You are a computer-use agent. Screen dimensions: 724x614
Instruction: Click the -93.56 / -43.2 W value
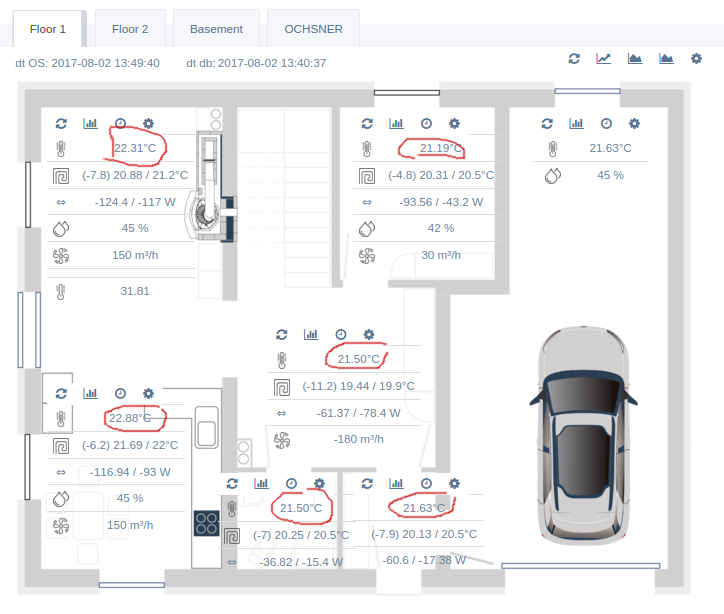coord(441,202)
